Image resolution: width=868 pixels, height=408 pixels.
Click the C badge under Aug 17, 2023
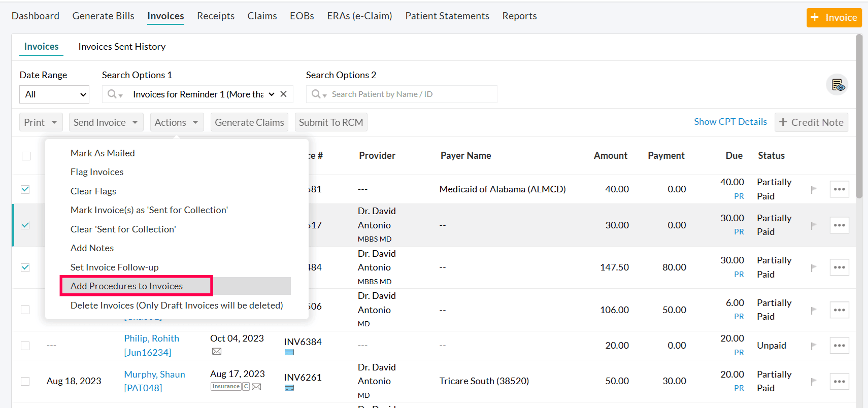246,387
